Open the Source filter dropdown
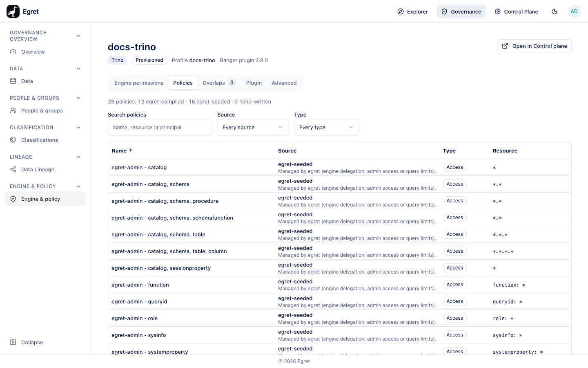This screenshot has width=588, height=368. pyautogui.click(x=253, y=127)
